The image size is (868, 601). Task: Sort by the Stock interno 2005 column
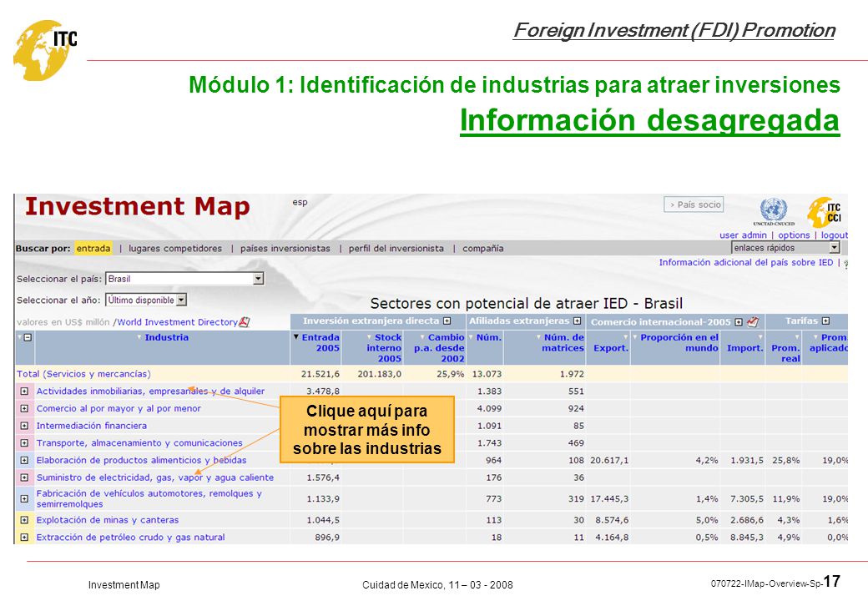point(384,348)
